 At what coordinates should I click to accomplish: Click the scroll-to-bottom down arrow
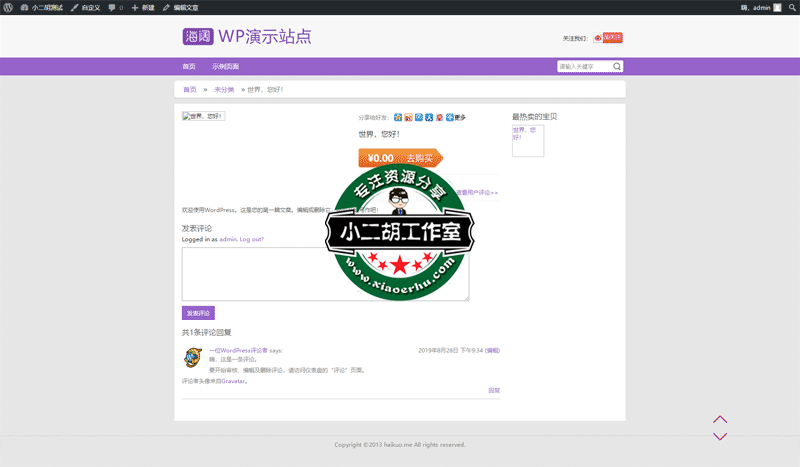click(x=720, y=436)
